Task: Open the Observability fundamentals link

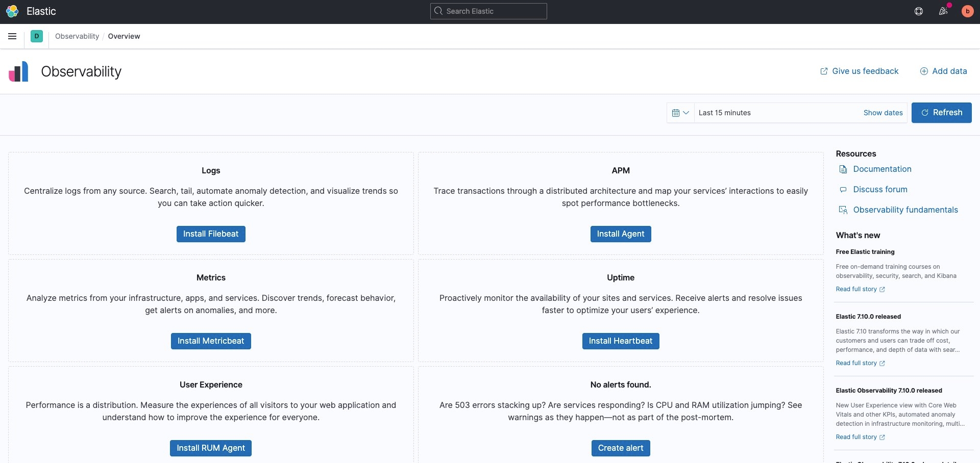Action: [x=905, y=209]
